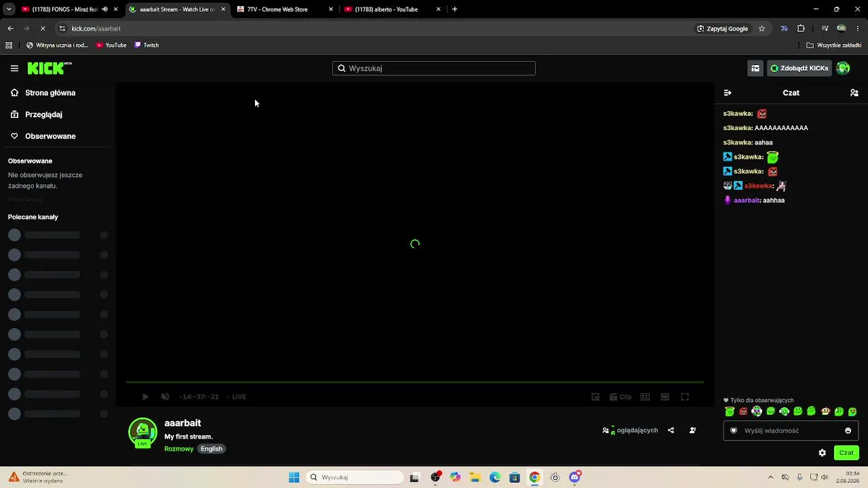The image size is (868, 488).
Task: Click the English language tag
Action: coord(212,449)
